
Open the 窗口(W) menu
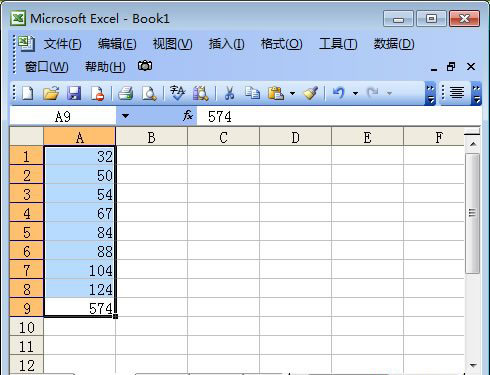coord(46,67)
